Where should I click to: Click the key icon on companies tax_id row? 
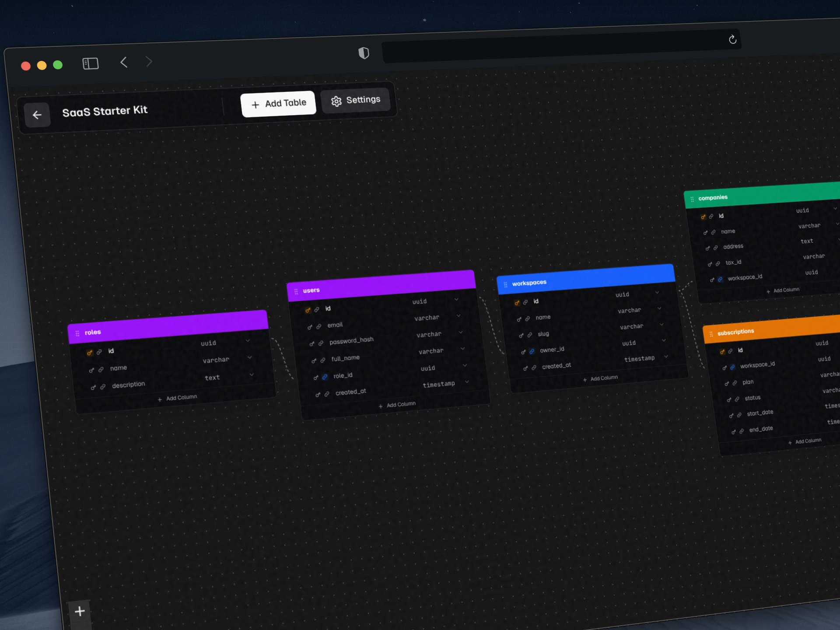[x=710, y=264]
